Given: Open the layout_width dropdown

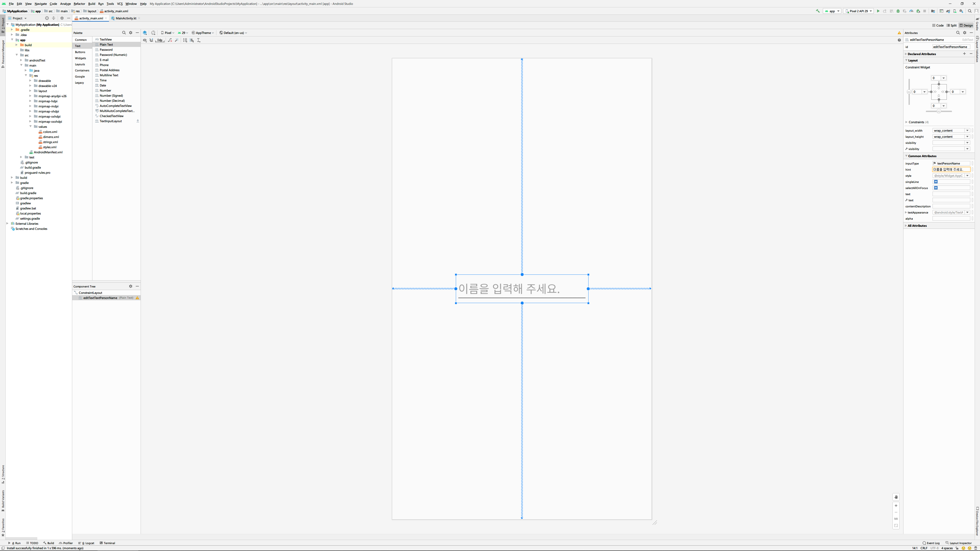Looking at the screenshot, I should 967,130.
